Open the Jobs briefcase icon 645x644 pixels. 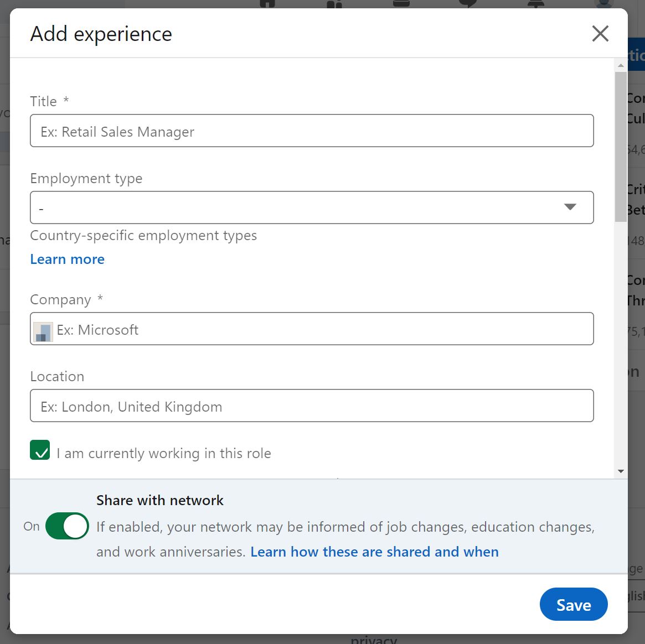coord(401,3)
